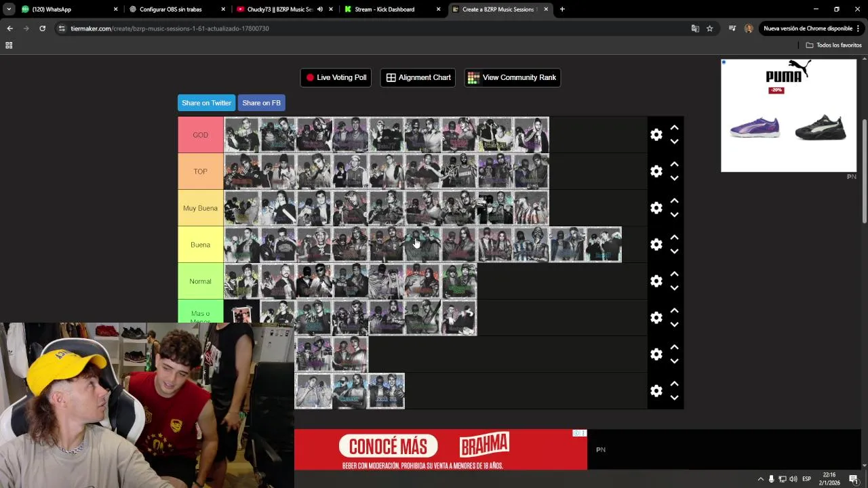Open the Puma shoes advertisement

tap(789, 115)
